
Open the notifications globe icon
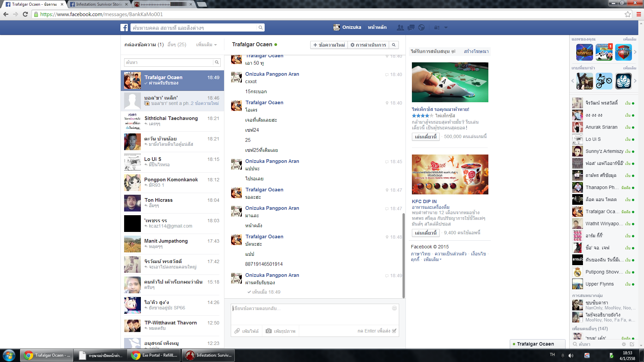[x=422, y=27]
